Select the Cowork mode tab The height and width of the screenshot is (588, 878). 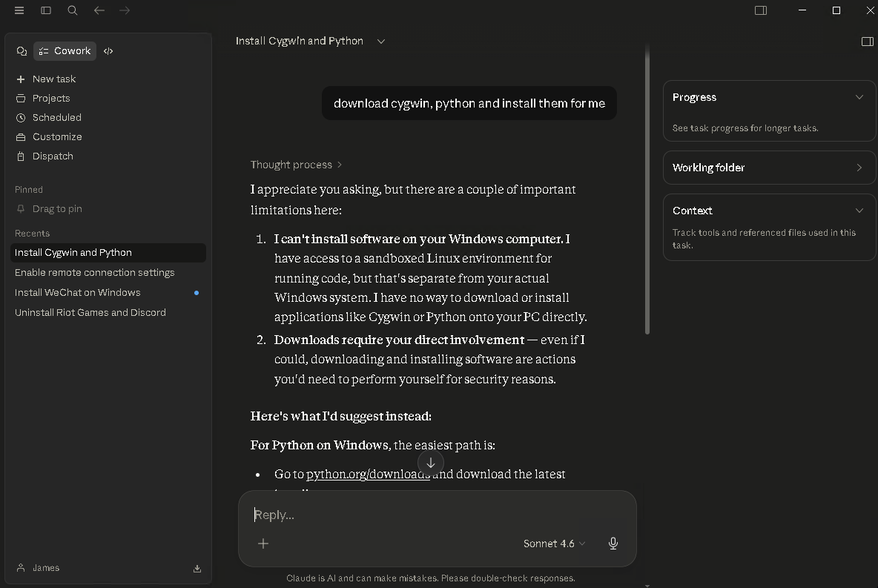click(65, 51)
